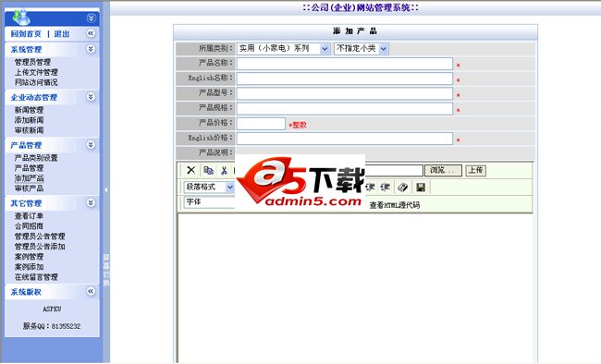Focus the 产品价格 input field

tap(261, 124)
